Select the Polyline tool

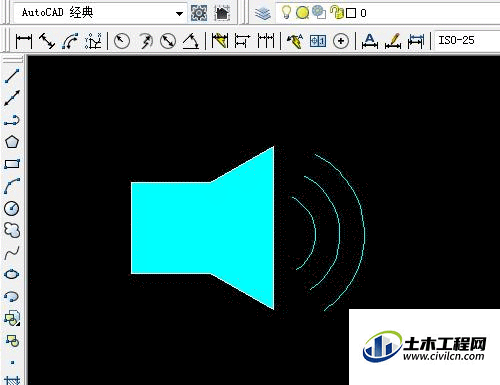point(12,120)
